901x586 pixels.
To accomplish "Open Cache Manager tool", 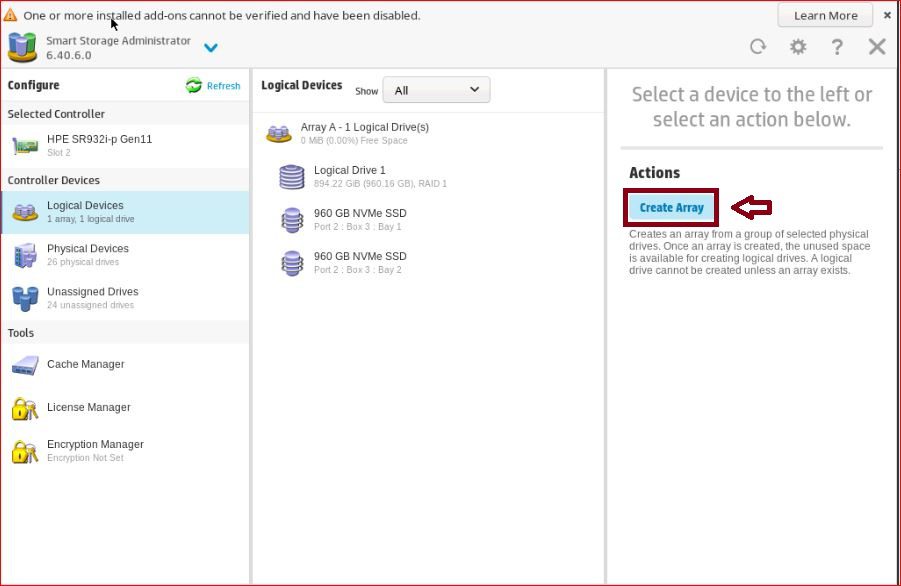I will (85, 365).
